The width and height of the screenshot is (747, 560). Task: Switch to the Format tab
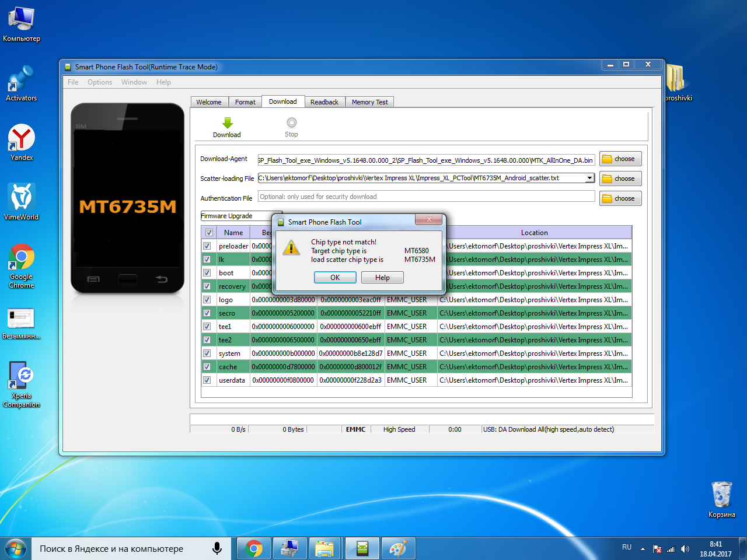[245, 102]
